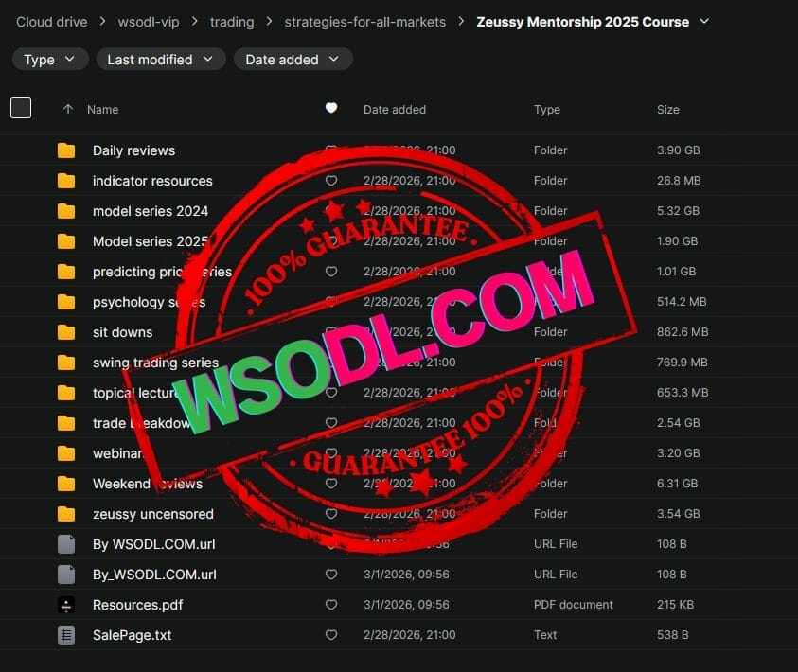Viewport: 798px width, 672px height.
Task: Go to Cloud drive in breadcrumb
Action: pyautogui.click(x=51, y=21)
